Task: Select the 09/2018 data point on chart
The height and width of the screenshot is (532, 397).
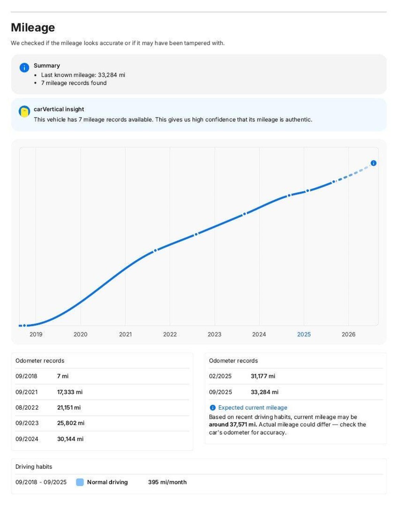Action: [24, 326]
